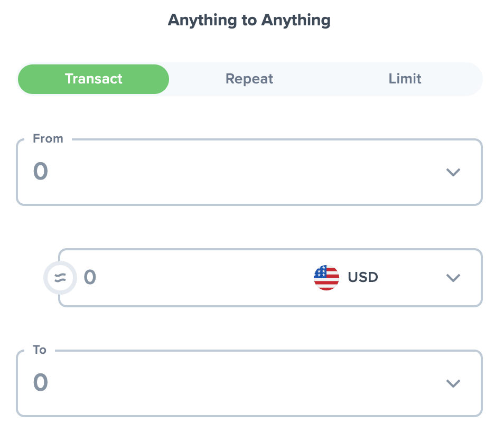The height and width of the screenshot is (433, 504).
Task: Expand the To asset dropdown chevron
Action: click(453, 383)
